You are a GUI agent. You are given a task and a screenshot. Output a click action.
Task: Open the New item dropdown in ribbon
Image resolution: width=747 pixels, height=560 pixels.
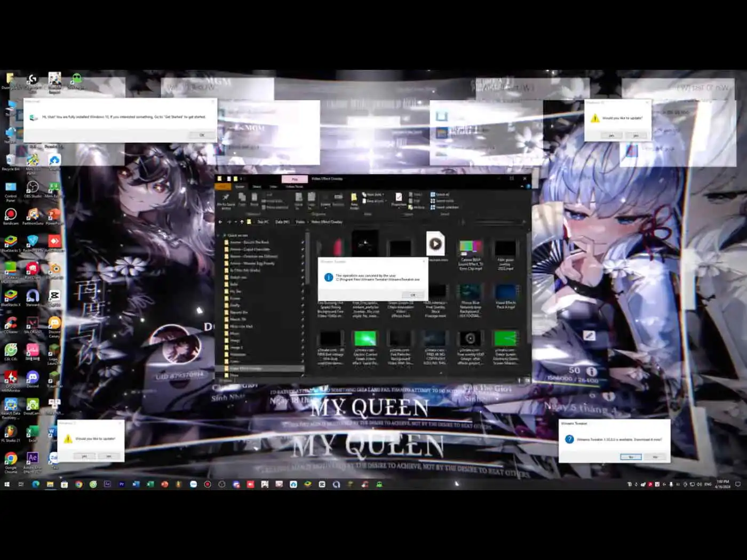coord(373,195)
